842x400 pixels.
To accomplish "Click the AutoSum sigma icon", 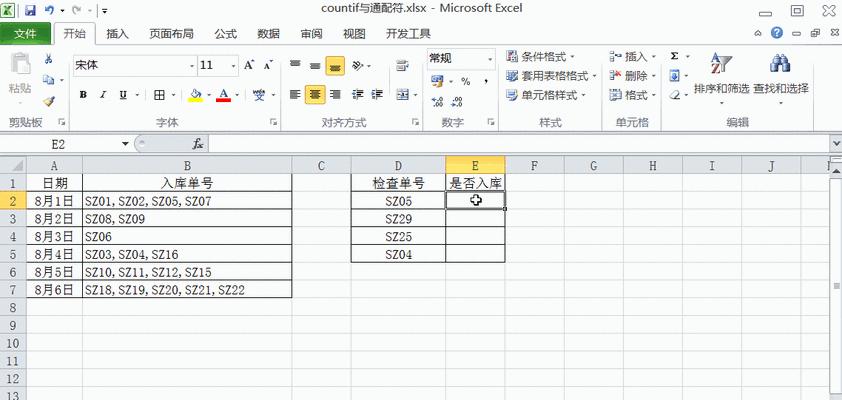I will (675, 57).
